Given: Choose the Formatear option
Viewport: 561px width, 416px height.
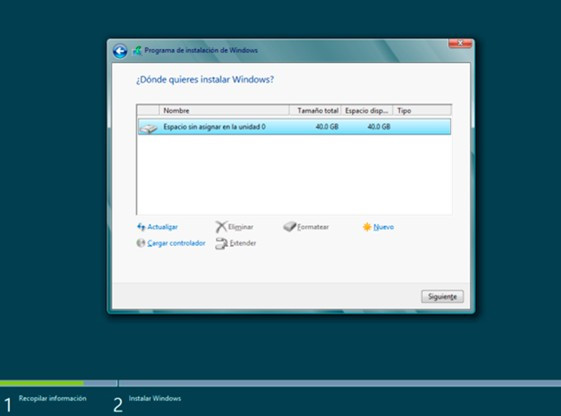Looking at the screenshot, I should pyautogui.click(x=313, y=227).
